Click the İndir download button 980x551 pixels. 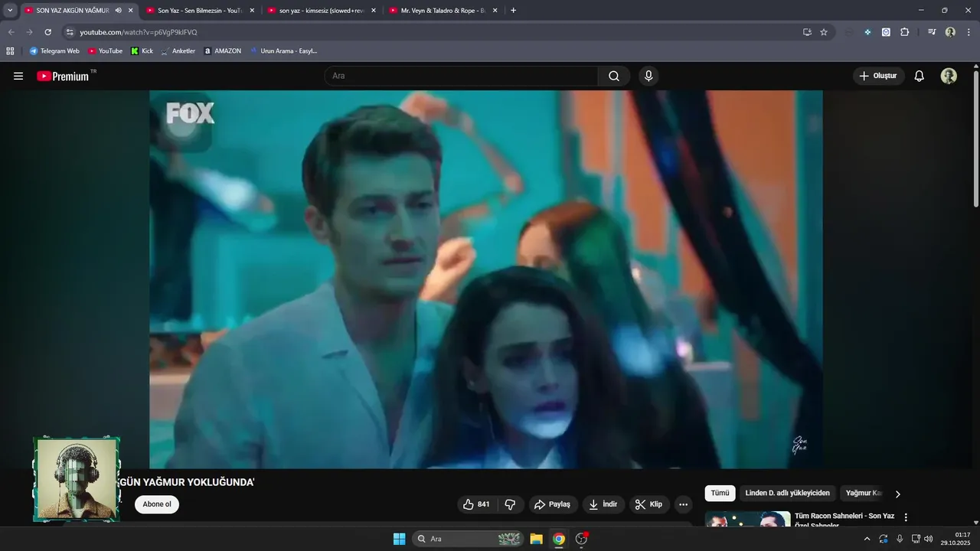[x=603, y=504]
